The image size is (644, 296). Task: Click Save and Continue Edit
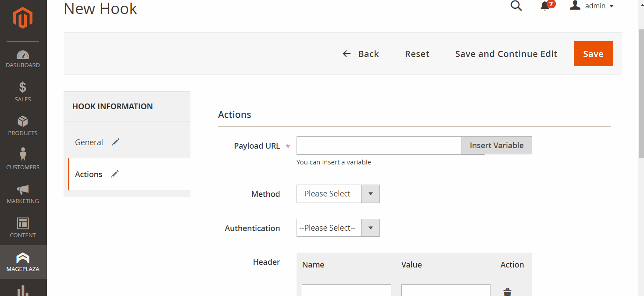[506, 54]
